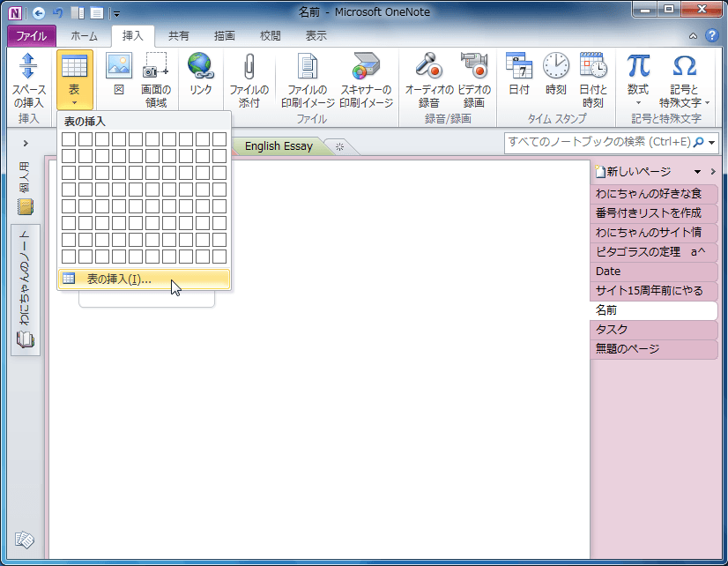Select the English Essay section tab

pos(279,146)
